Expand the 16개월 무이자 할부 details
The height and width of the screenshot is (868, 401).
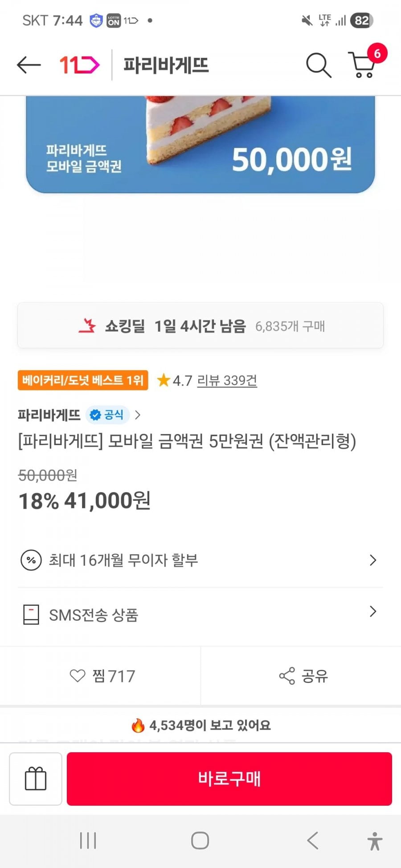[x=200, y=560]
